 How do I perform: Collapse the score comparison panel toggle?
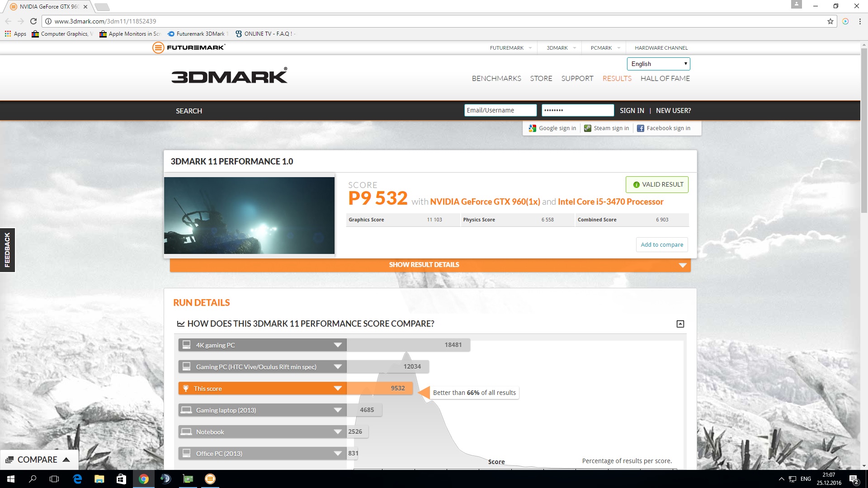pos(680,324)
